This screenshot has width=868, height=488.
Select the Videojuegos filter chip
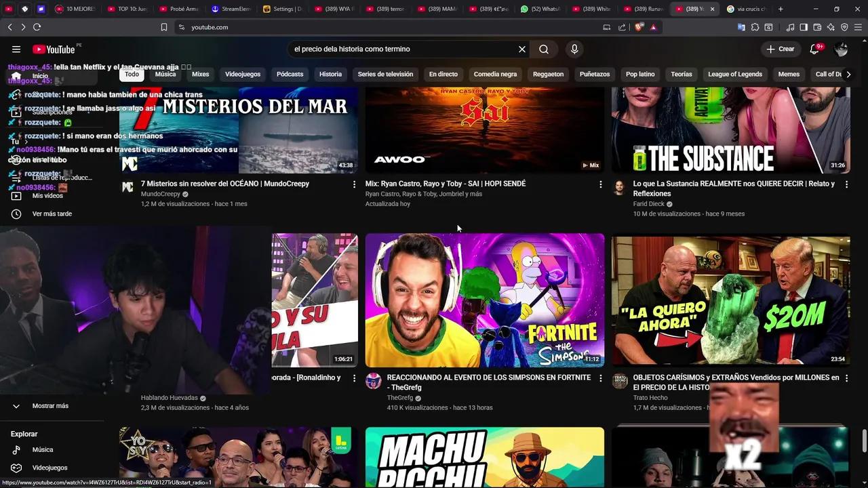click(x=243, y=74)
